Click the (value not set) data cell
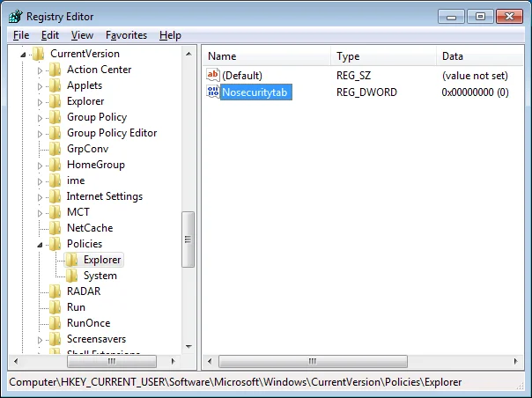 coord(475,76)
